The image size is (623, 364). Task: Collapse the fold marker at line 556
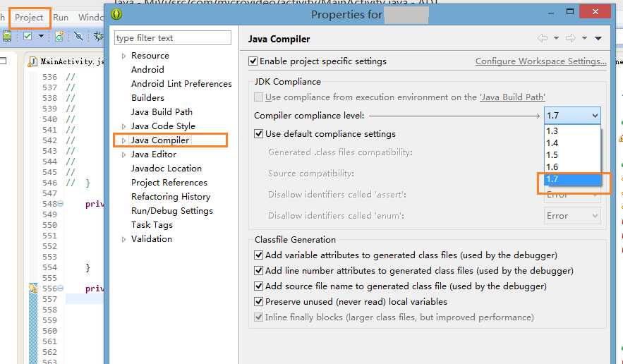point(61,288)
